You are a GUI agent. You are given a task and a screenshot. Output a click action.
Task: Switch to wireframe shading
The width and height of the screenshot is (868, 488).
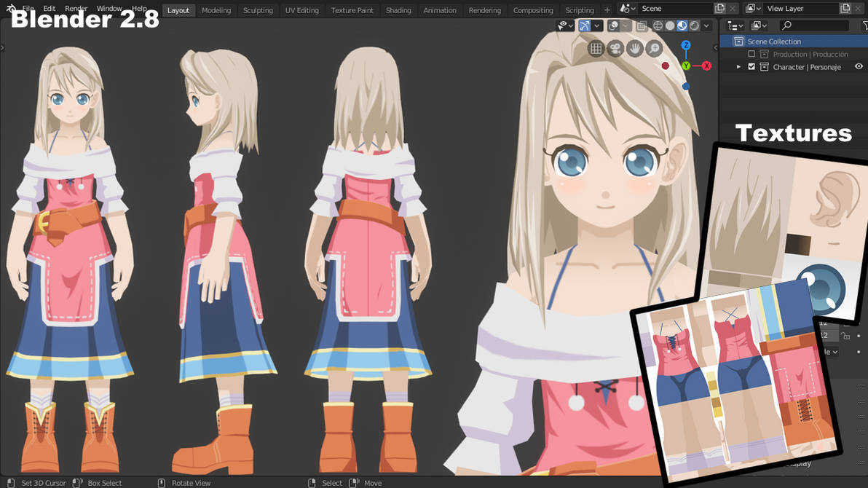658,25
